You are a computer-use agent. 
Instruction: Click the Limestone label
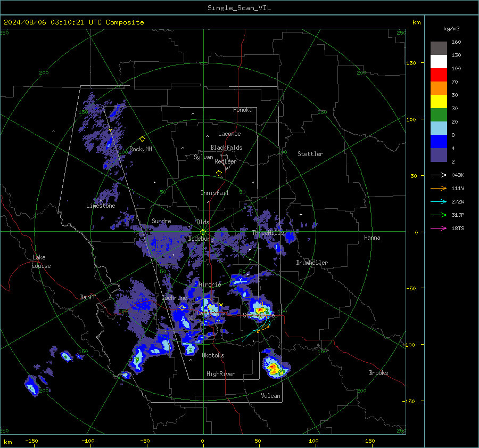[x=101, y=206]
